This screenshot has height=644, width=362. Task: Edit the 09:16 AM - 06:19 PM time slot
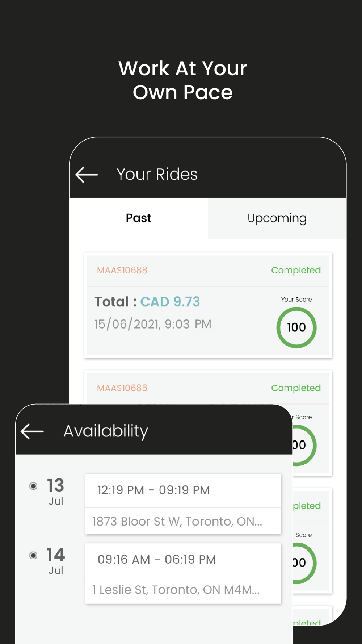(183, 560)
